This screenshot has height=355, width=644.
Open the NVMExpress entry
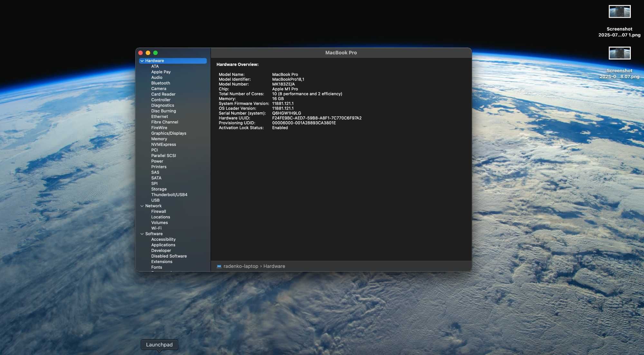(164, 145)
